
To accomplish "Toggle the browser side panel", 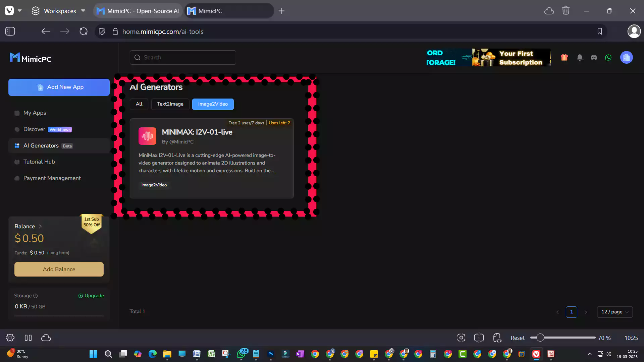I will coord(10,32).
